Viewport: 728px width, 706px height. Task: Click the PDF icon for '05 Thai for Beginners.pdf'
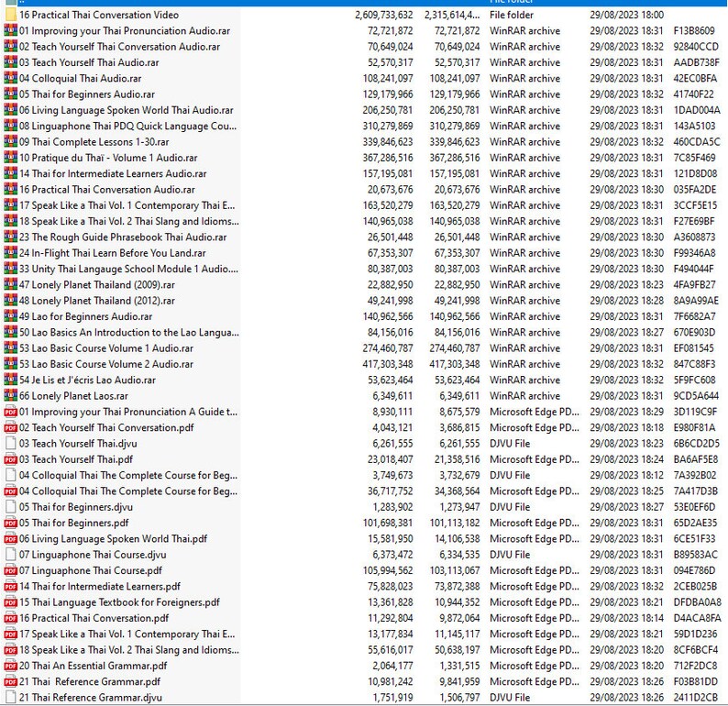[11, 523]
